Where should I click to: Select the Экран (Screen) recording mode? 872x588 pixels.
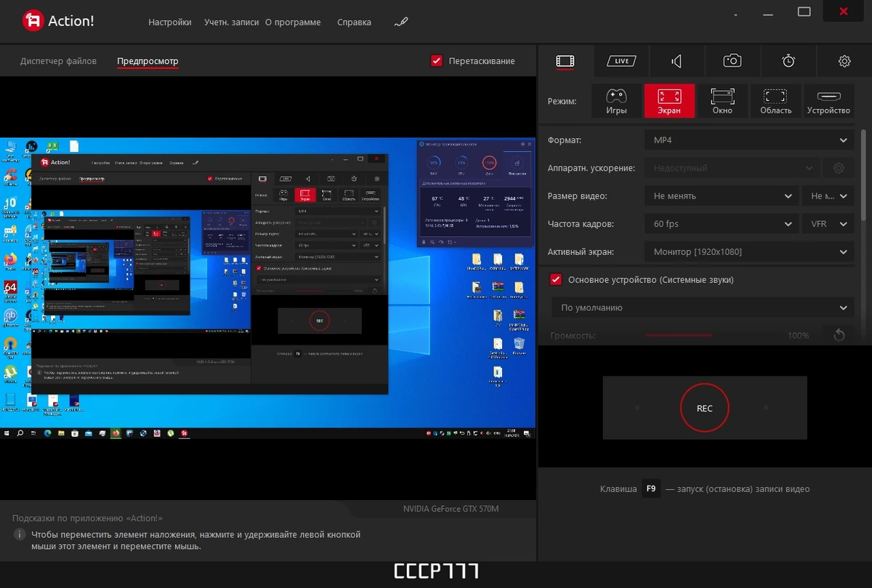click(669, 101)
